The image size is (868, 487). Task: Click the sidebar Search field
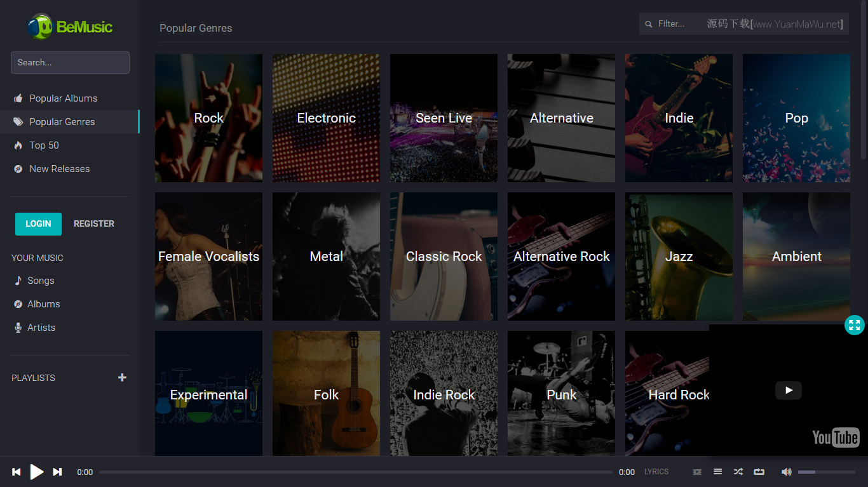click(70, 63)
